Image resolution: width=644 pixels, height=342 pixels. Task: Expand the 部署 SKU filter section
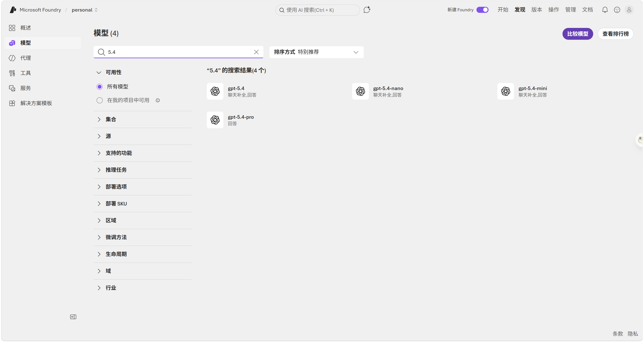pos(143,204)
